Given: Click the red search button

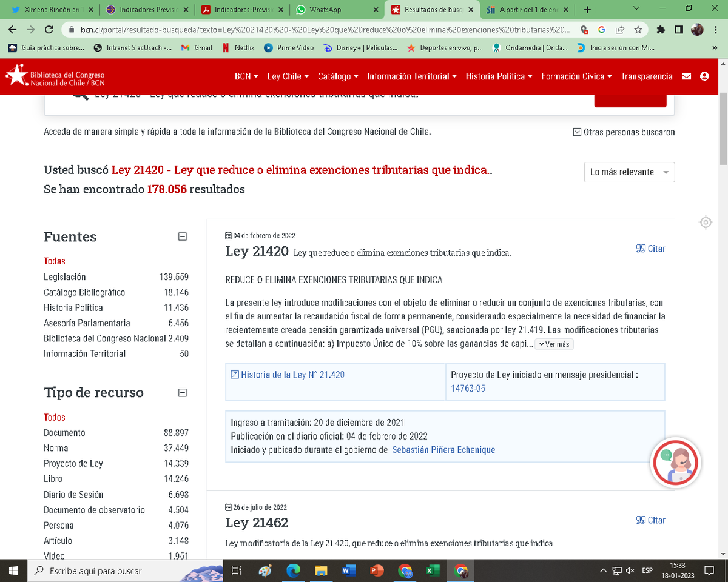Looking at the screenshot, I should pyautogui.click(x=630, y=101).
